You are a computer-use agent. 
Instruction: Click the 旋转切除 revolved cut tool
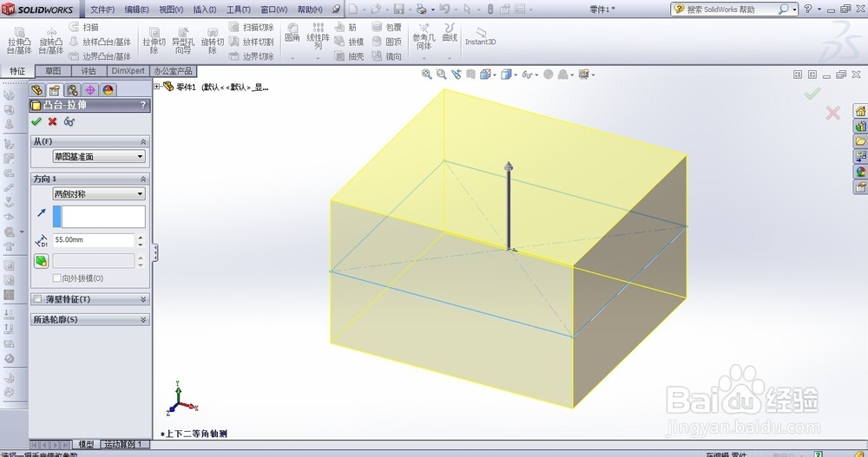[212, 41]
